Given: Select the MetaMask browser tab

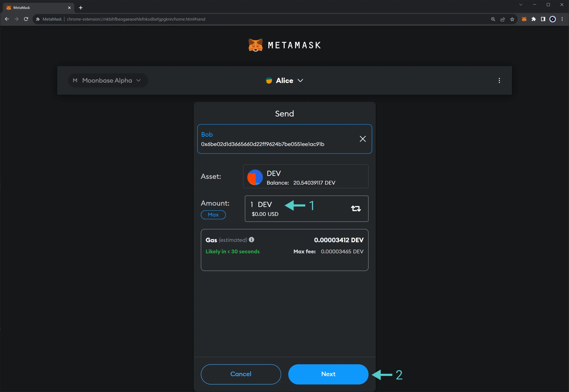Looking at the screenshot, I should pos(37,8).
